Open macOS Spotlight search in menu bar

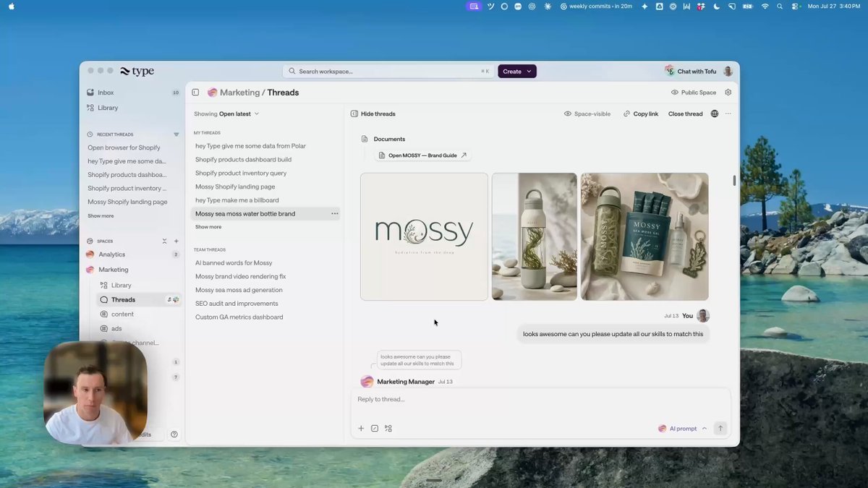coord(780,6)
